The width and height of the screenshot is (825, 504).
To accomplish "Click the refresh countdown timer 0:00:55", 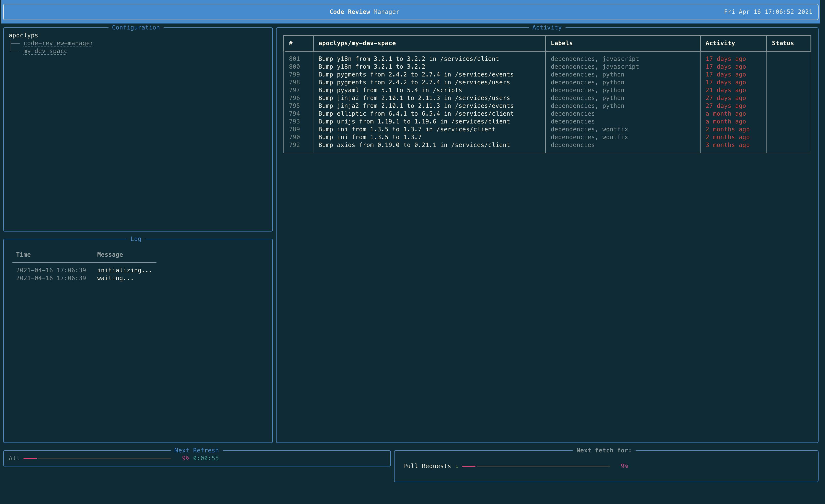I will tap(206, 458).
